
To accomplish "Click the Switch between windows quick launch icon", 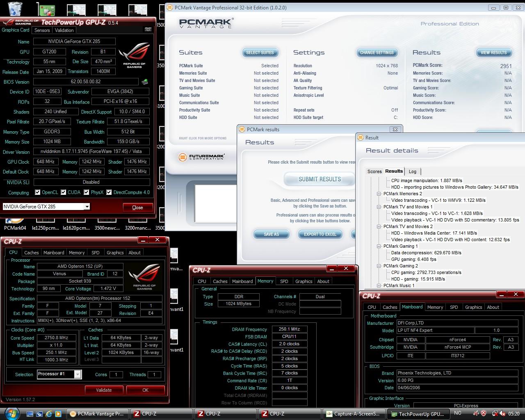I will tap(40, 414).
